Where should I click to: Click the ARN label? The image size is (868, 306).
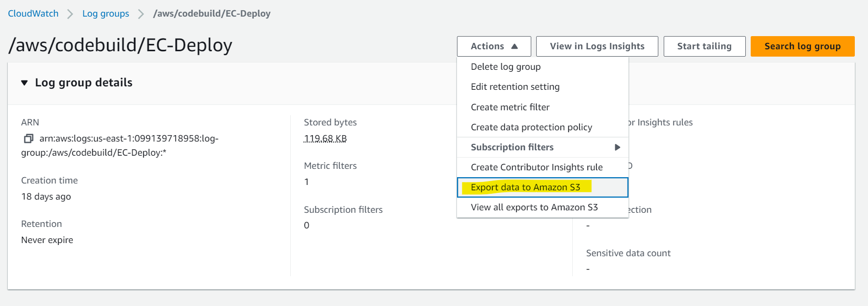(x=30, y=122)
